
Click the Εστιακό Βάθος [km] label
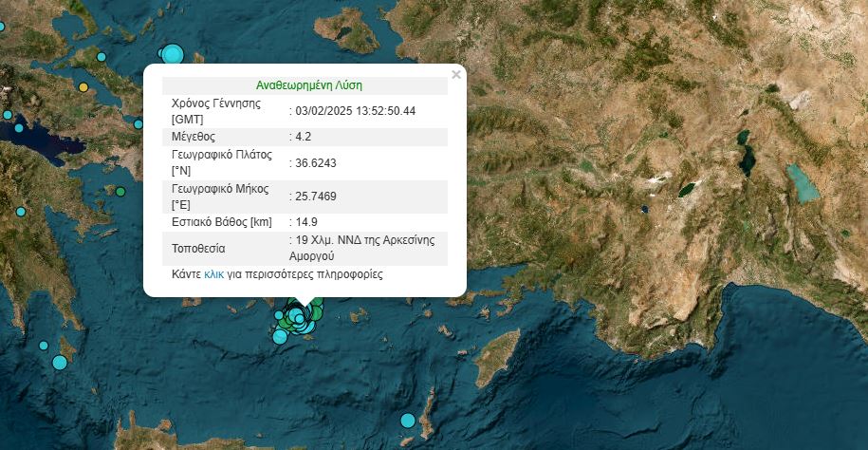click(222, 222)
